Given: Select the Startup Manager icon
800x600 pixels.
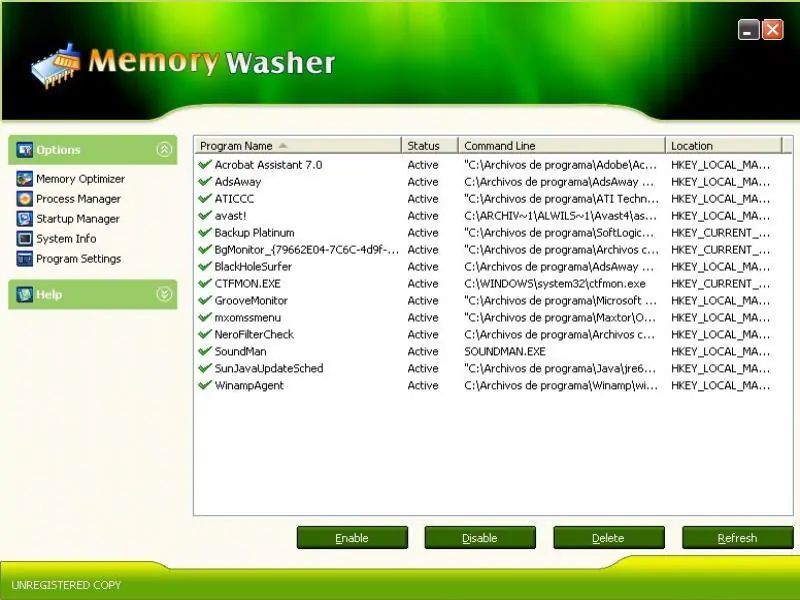Looking at the screenshot, I should (24, 218).
